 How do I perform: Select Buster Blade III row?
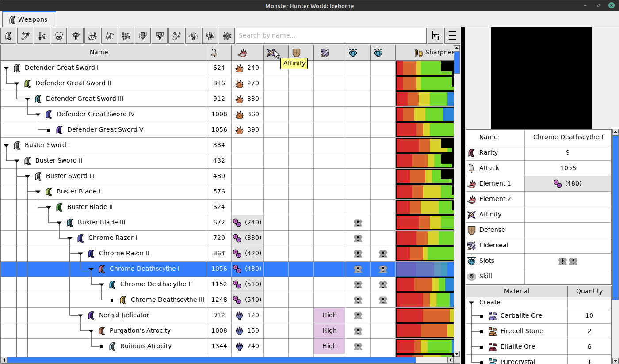(227, 223)
